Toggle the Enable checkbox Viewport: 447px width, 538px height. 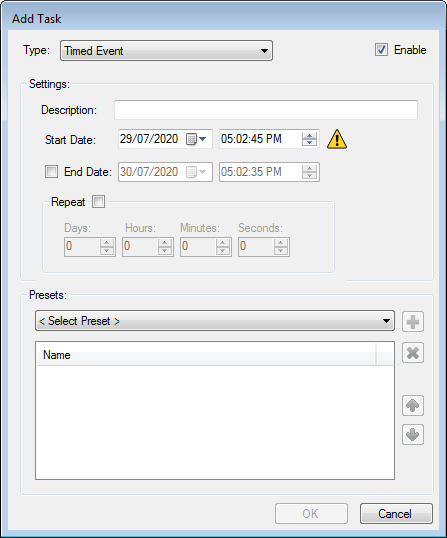381,50
